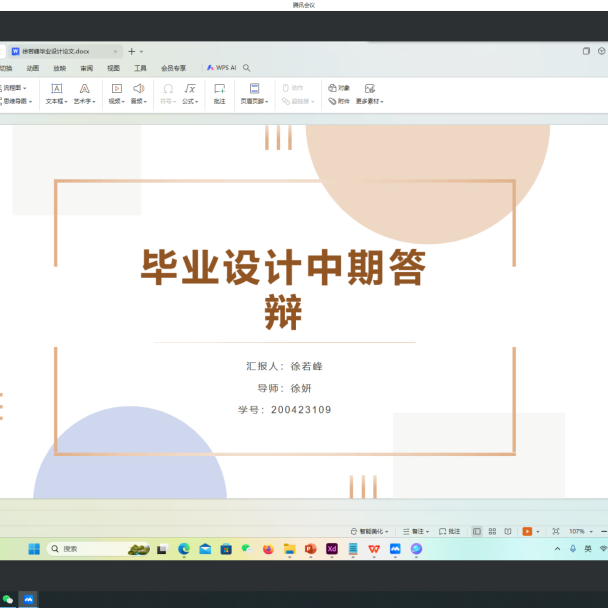Expand the 智能美化 dropdown in status bar
608x608 pixels.
pos(388,531)
